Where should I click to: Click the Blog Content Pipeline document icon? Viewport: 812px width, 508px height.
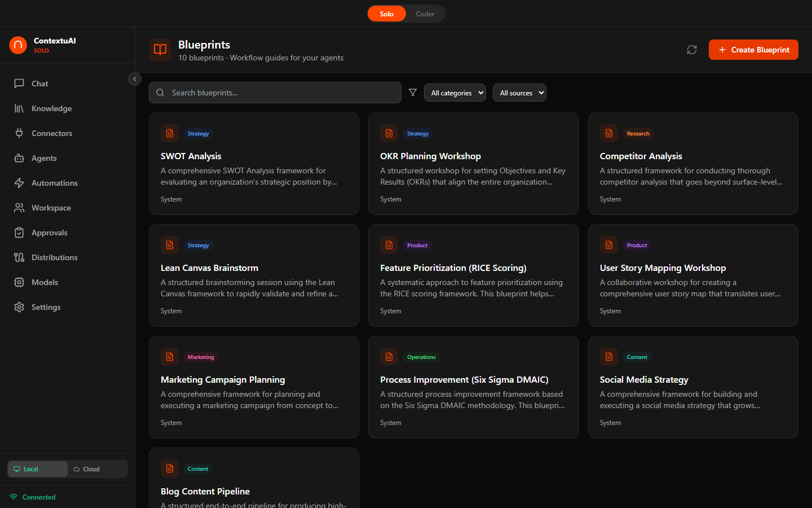pyautogui.click(x=170, y=468)
